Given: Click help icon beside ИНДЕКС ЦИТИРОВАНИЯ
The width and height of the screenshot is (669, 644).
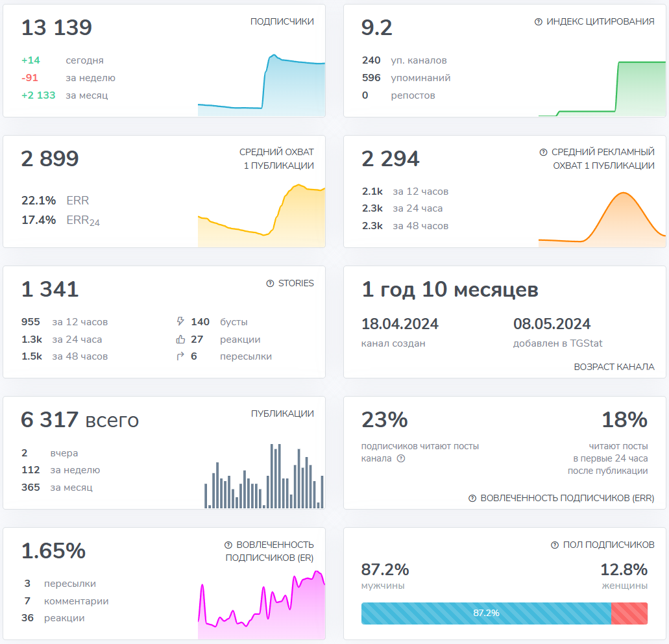Looking at the screenshot, I should coord(539,22).
